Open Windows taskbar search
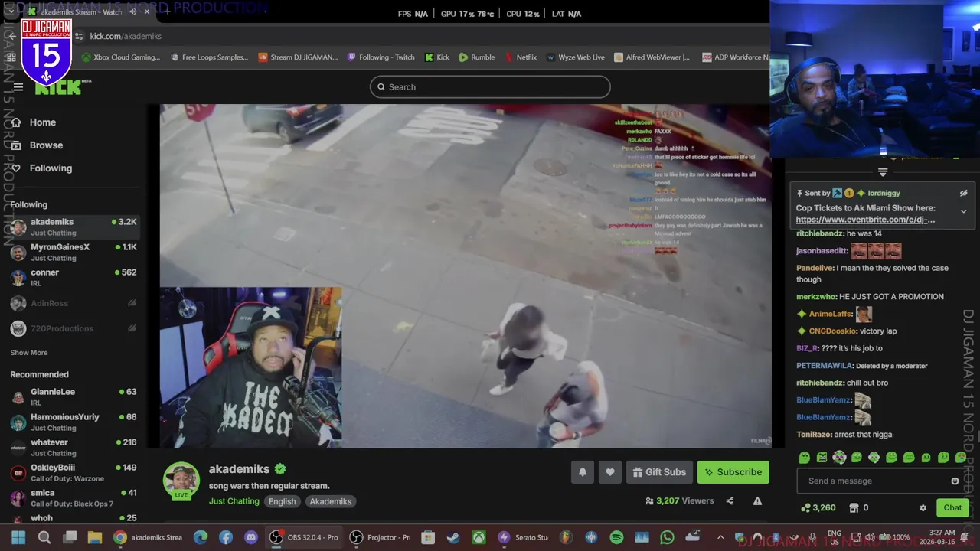The image size is (980, 551). click(x=44, y=537)
